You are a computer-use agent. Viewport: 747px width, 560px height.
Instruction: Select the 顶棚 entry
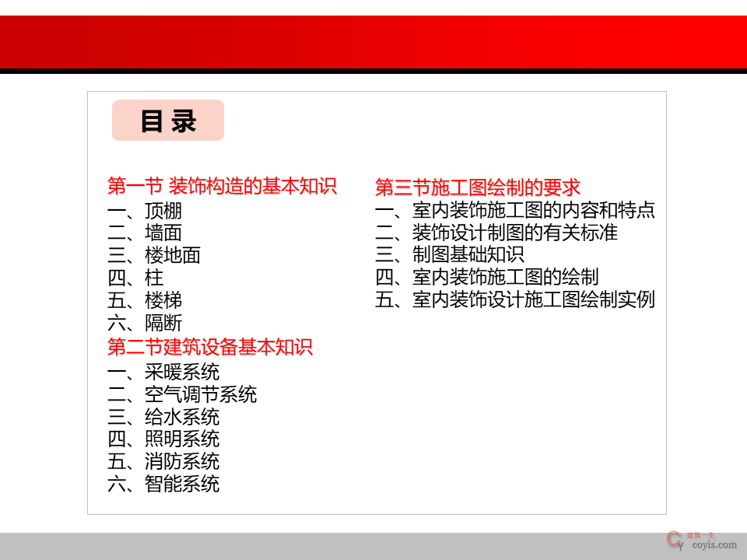click(163, 211)
